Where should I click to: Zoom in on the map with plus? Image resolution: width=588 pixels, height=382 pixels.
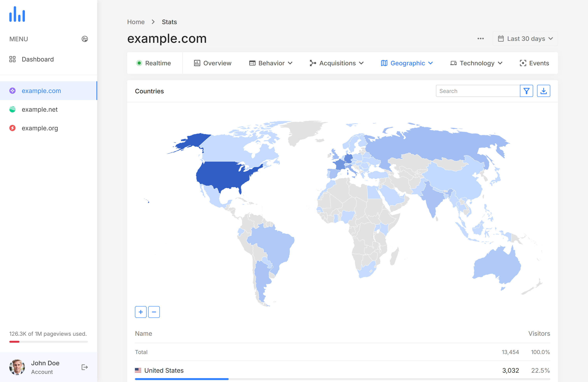[x=141, y=312]
